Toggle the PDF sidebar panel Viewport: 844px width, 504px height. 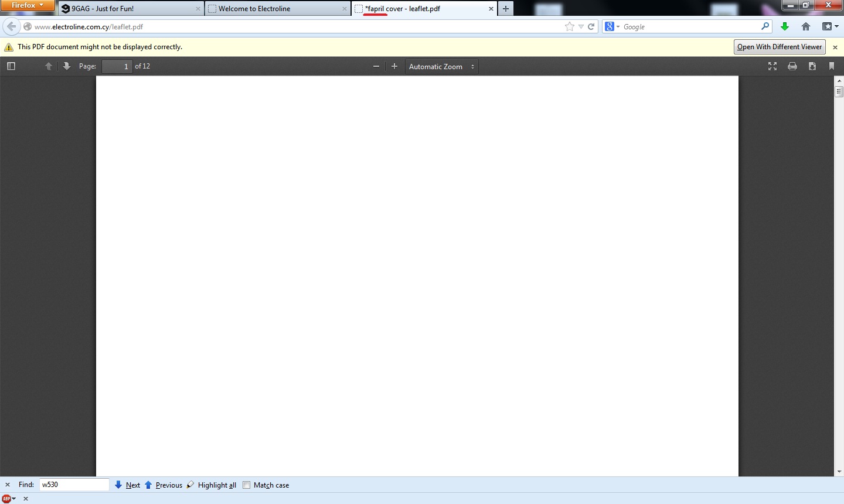[x=11, y=66]
